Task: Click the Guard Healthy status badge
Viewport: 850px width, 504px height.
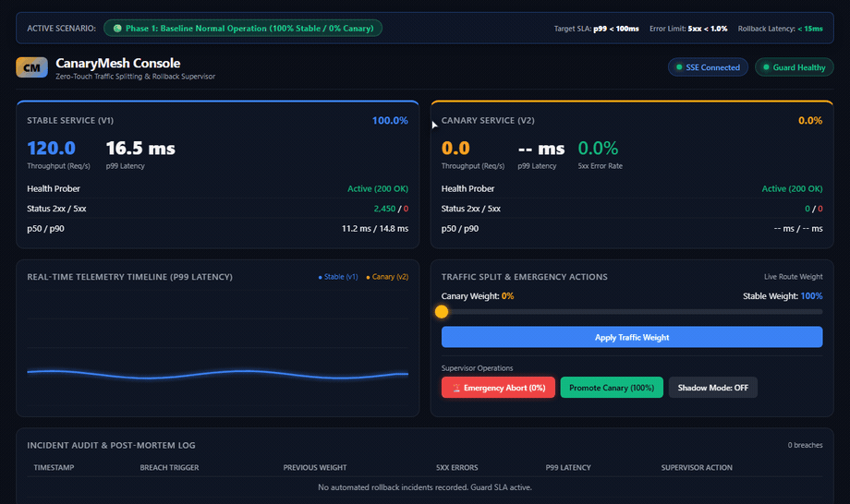Action: (795, 67)
